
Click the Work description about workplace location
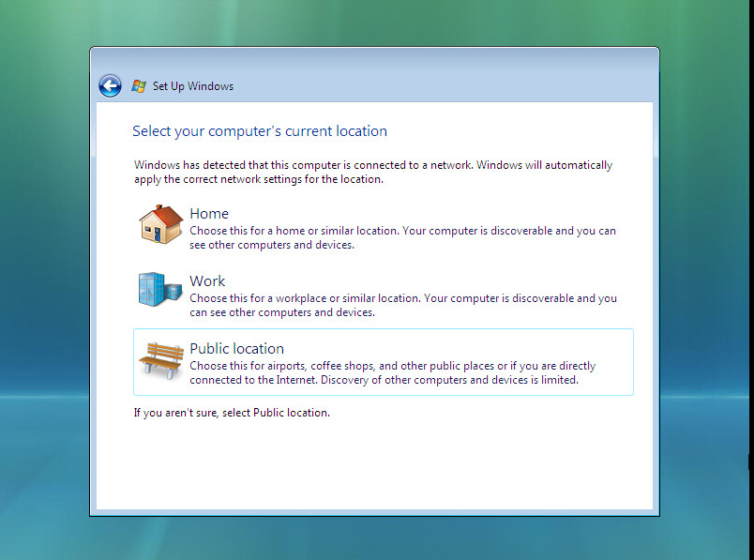(403, 305)
